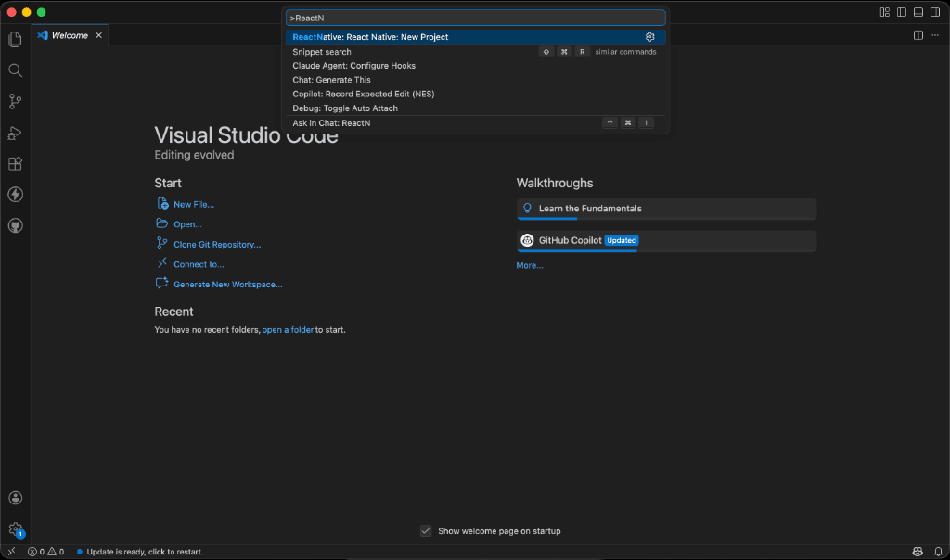The width and height of the screenshot is (950, 560).
Task: Click the Updated badge on GitHub Copilot
Action: pyautogui.click(x=621, y=240)
